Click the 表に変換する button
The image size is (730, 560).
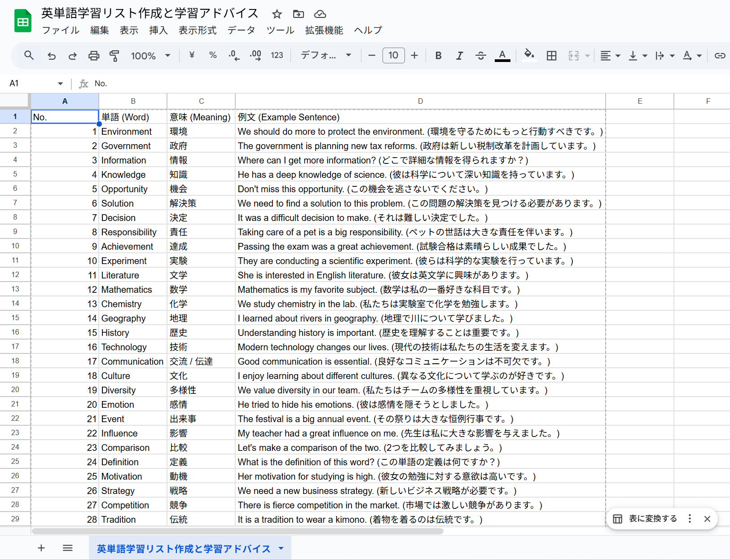pyautogui.click(x=645, y=519)
